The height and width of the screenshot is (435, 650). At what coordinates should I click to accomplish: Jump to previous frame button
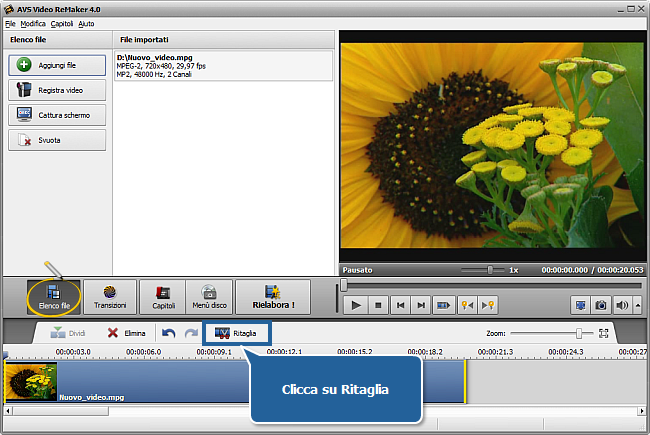[400, 305]
